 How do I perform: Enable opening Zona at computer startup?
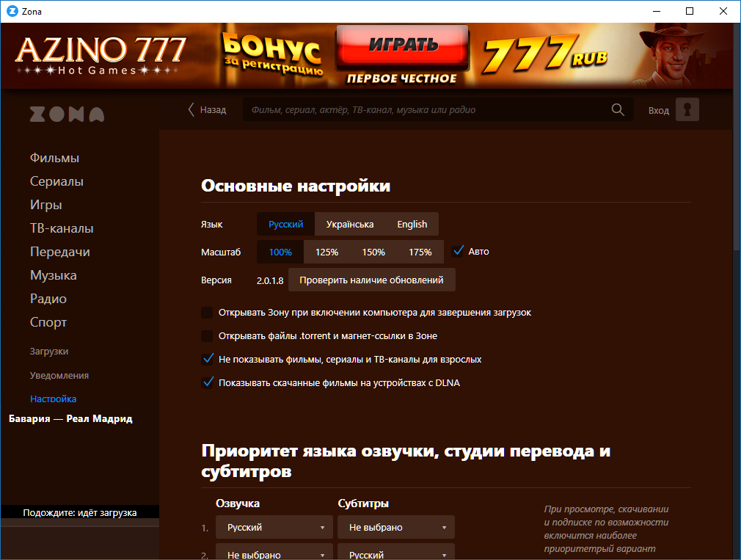click(x=206, y=313)
